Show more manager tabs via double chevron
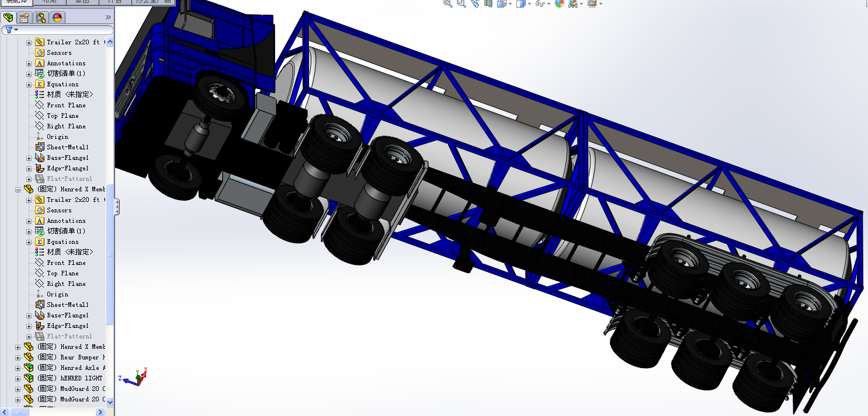Image resolution: width=868 pixels, height=416 pixels. pos(109,18)
